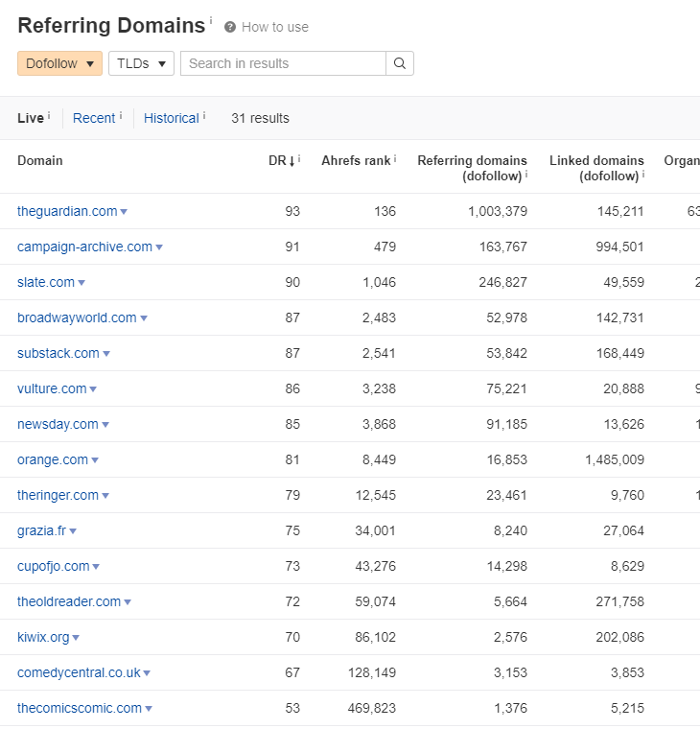Switch to the Recent tab
The image size is (700, 729).
coord(94,118)
